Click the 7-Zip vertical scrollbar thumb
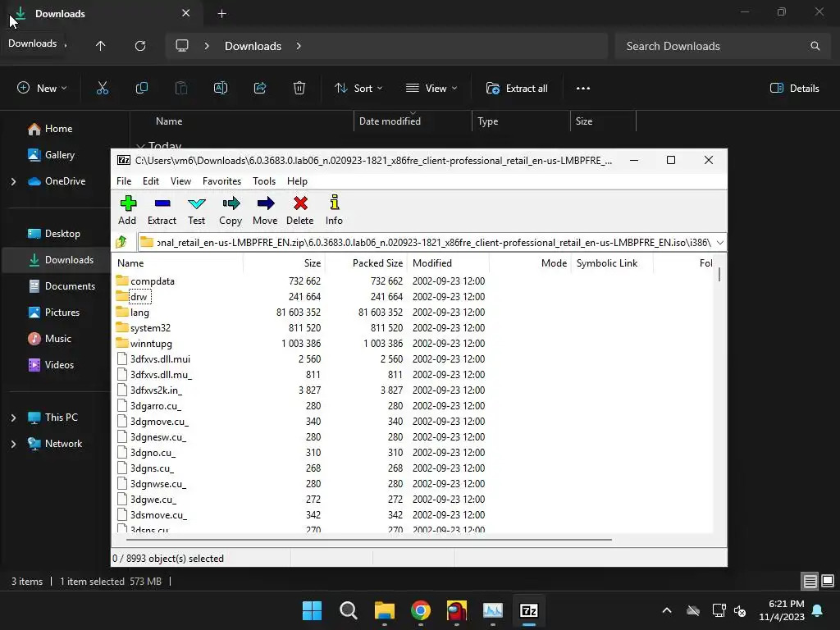Screen dimensions: 840x630 click(719, 274)
